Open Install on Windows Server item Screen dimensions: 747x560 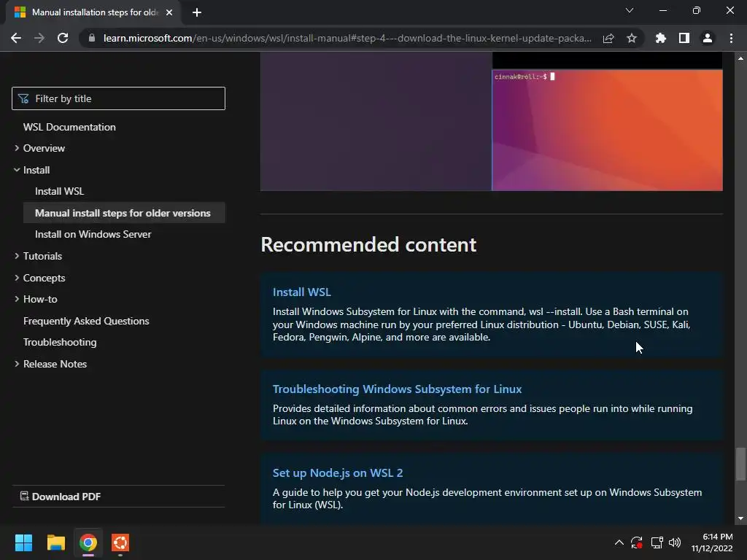click(93, 234)
